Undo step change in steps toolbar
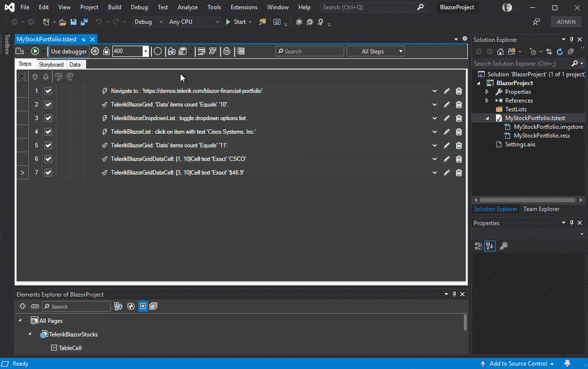The height and width of the screenshot is (369, 588). 58,76
